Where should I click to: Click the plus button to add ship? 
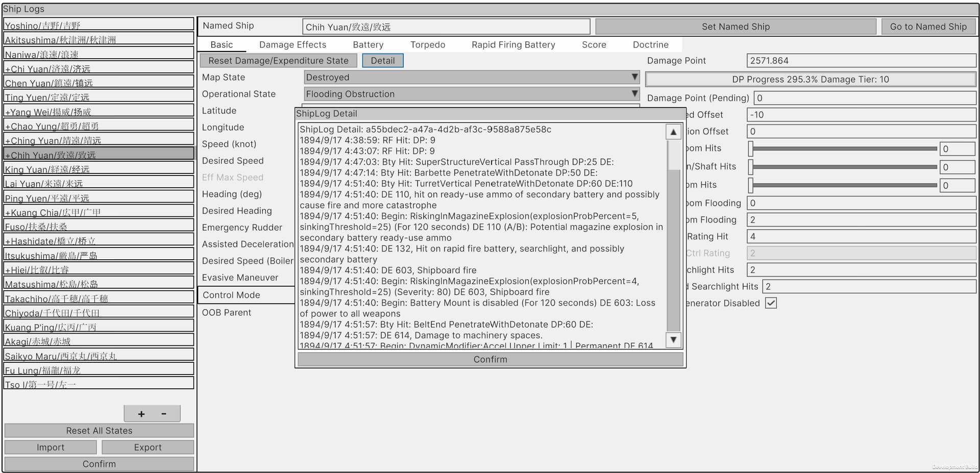(141, 414)
